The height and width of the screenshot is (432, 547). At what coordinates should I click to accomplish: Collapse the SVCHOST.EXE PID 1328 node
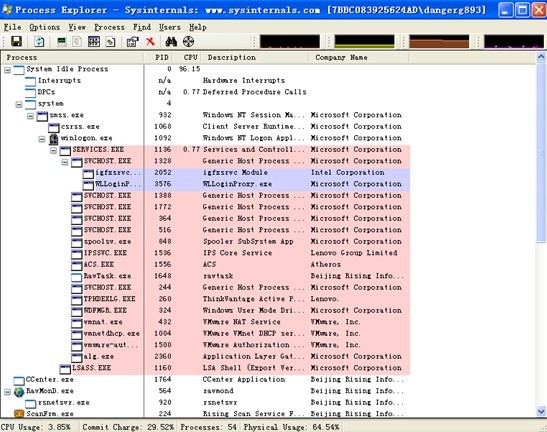(65, 162)
